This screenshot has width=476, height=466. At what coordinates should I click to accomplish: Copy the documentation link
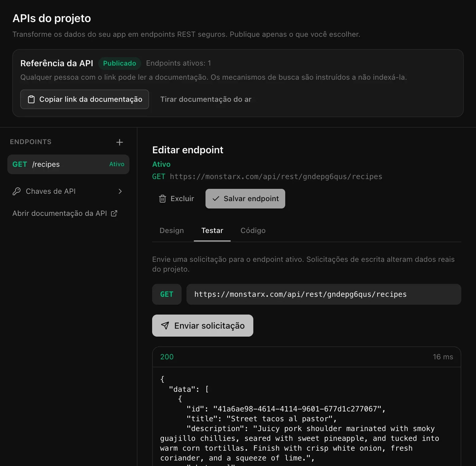coord(85,99)
